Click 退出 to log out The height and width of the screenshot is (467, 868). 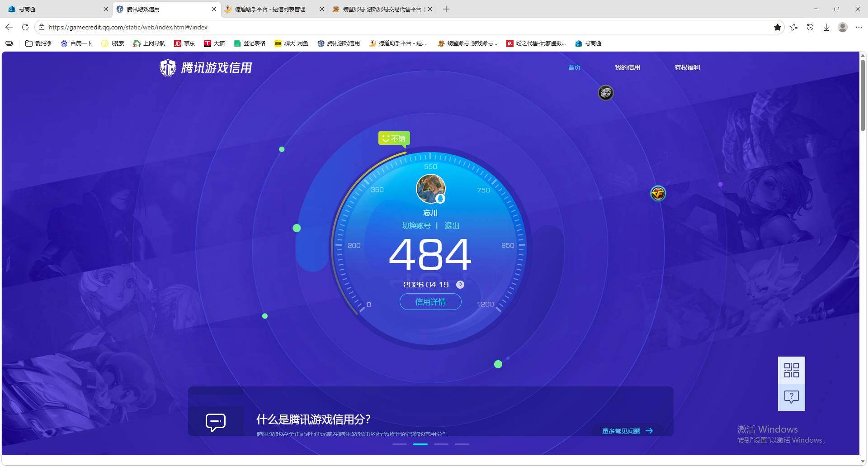click(452, 225)
